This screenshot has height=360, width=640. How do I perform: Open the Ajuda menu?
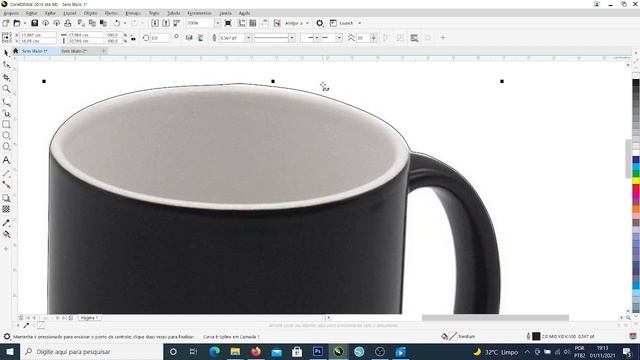point(244,13)
